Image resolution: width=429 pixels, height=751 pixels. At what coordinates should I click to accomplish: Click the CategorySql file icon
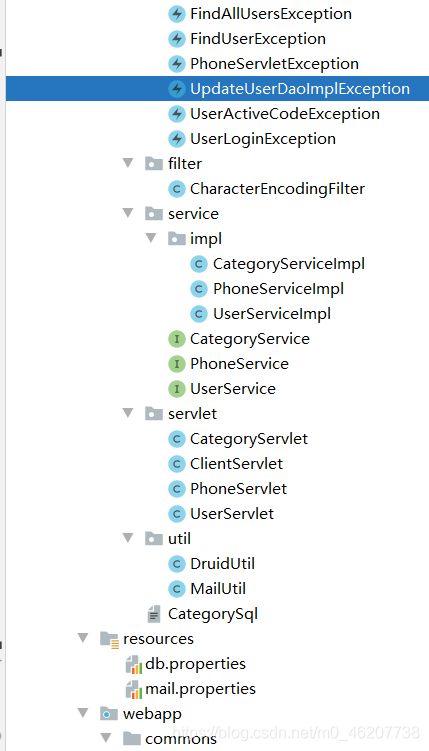click(154, 614)
